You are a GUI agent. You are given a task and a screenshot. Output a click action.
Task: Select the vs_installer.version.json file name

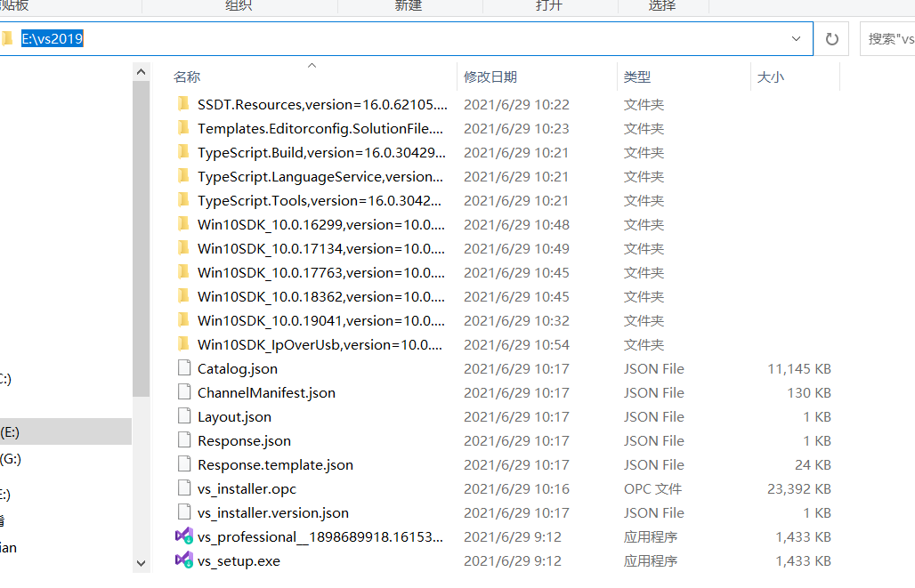point(273,512)
